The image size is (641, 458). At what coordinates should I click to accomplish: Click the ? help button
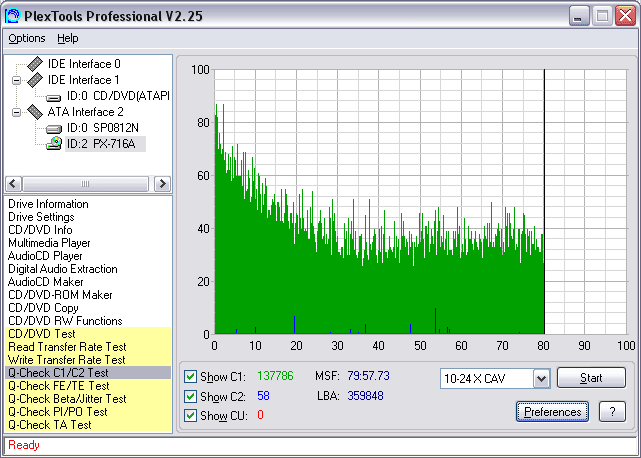[612, 411]
